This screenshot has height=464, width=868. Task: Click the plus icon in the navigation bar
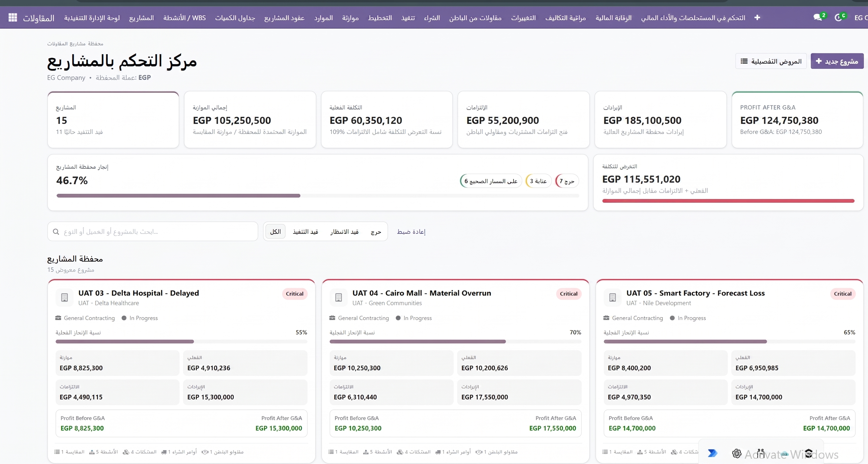757,18
